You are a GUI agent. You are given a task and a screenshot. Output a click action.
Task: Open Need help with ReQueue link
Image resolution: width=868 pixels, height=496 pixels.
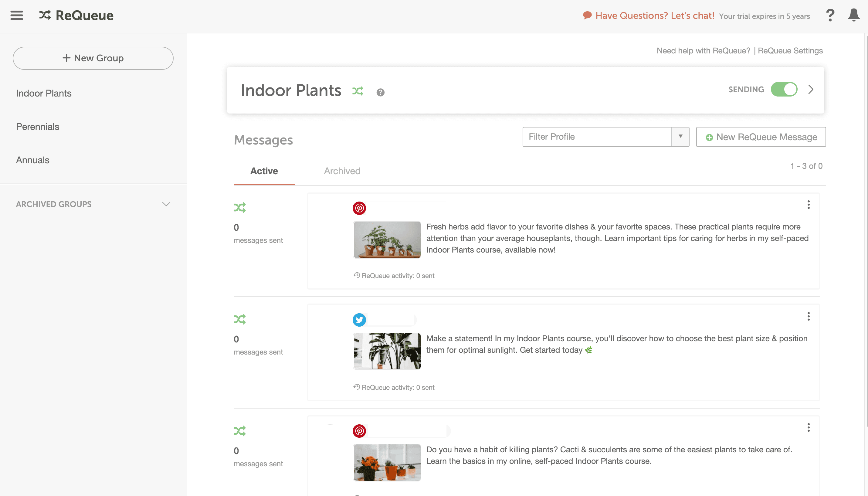[703, 51]
